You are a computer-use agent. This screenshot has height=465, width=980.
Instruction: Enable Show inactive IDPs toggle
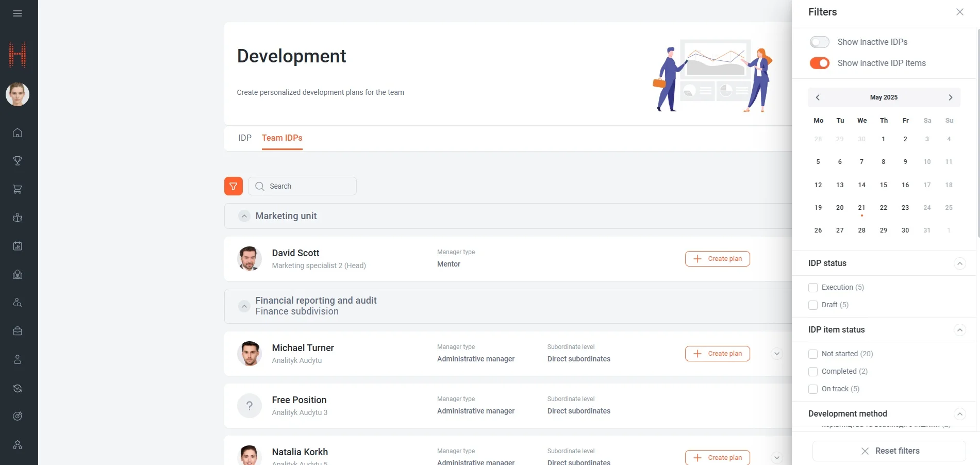pos(819,42)
